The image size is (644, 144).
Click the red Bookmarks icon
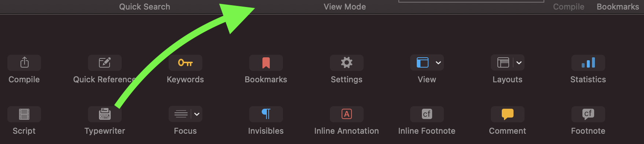point(266,62)
